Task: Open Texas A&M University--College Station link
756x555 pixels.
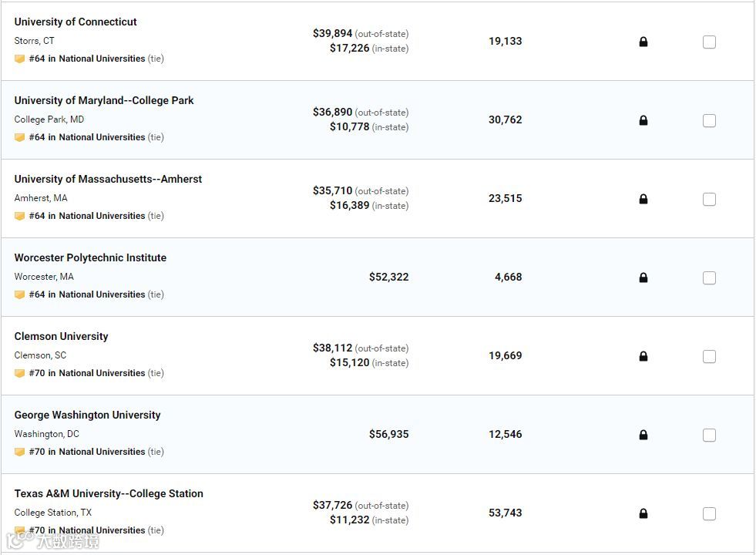Action: [x=109, y=493]
